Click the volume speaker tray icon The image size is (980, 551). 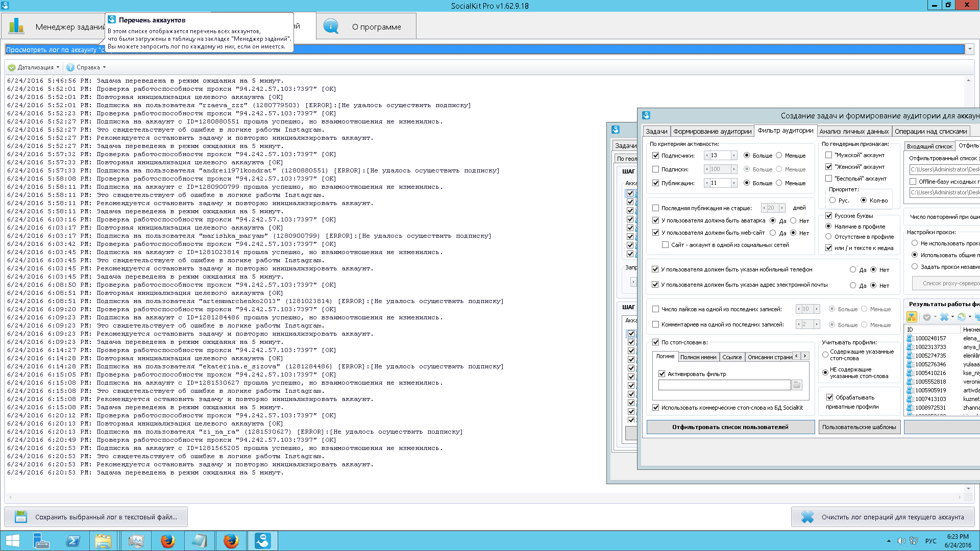(901, 541)
